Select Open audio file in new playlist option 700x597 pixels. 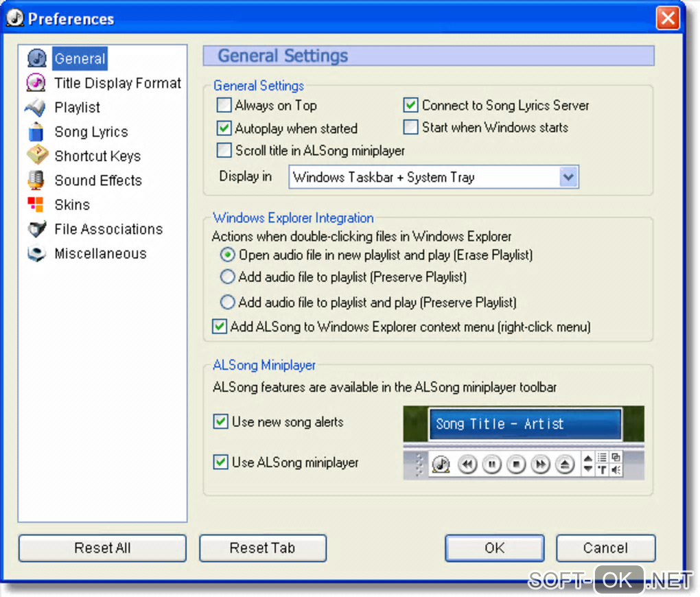point(227,255)
